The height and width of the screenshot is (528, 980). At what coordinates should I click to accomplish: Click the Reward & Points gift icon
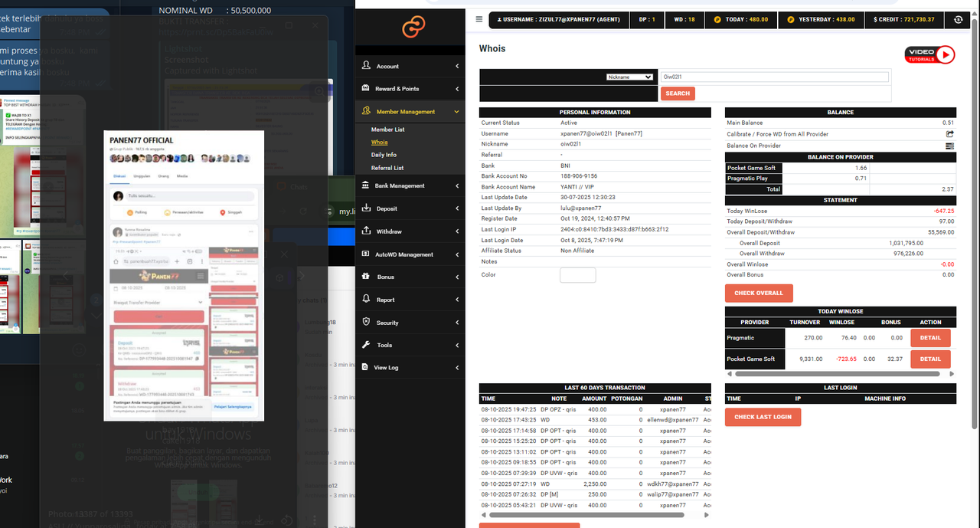(x=367, y=88)
